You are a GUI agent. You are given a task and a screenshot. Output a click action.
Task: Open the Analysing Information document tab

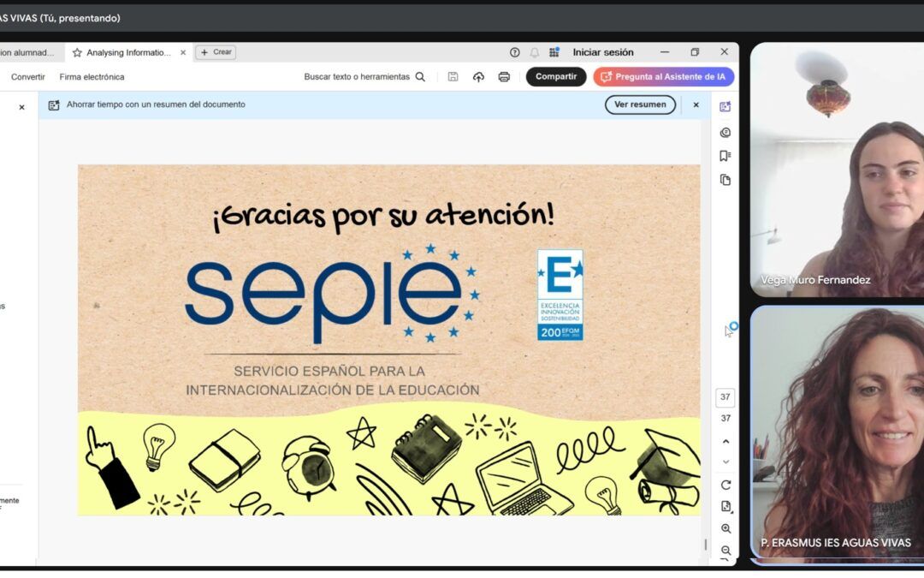click(128, 52)
